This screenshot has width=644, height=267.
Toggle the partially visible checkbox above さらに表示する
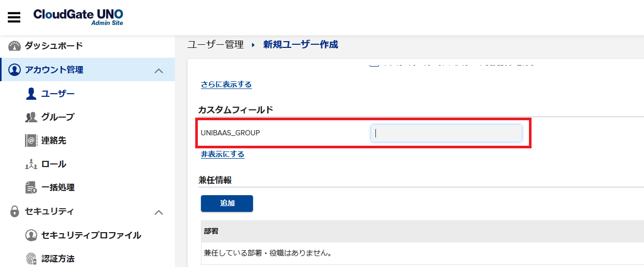(x=373, y=65)
